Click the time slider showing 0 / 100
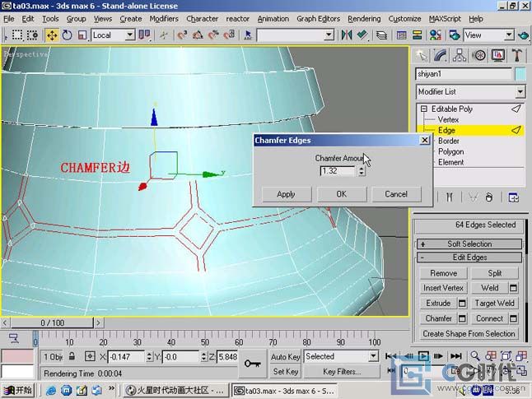This screenshot has width=532, height=399. (x=52, y=322)
